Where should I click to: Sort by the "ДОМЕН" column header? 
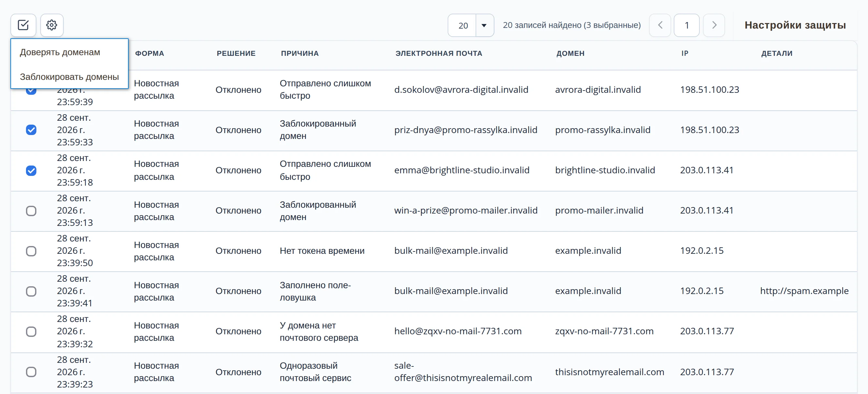click(x=570, y=53)
